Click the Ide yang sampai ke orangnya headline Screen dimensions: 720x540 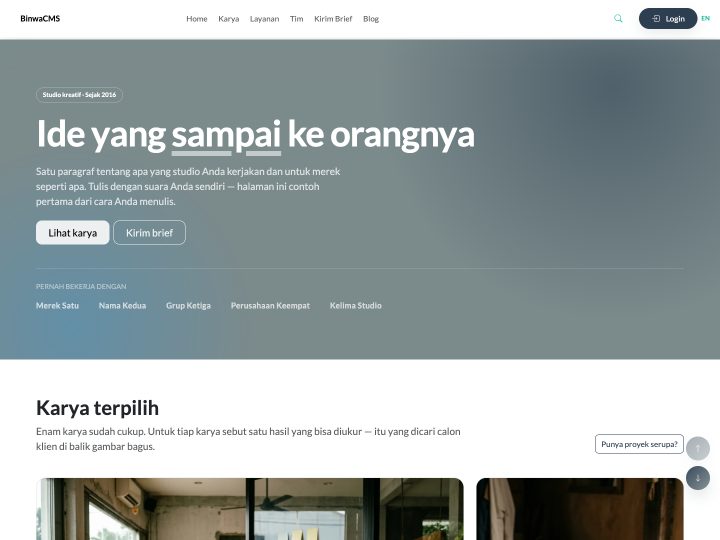[255, 134]
